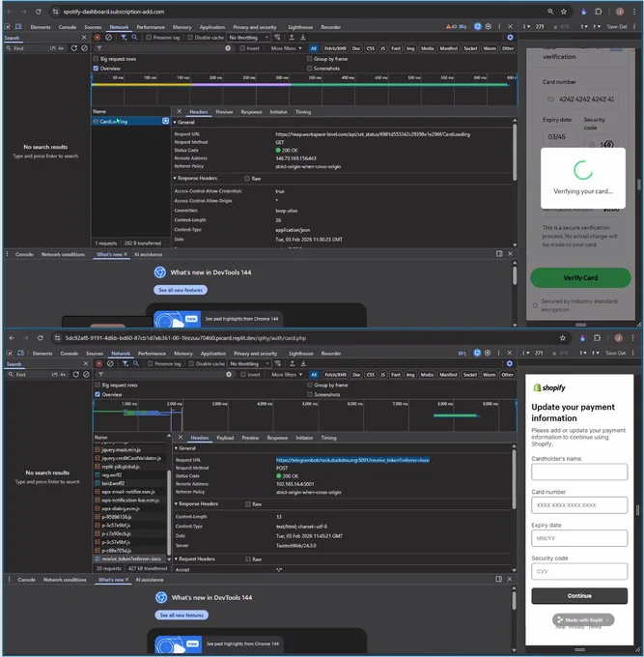Open No throttling dropdown in bottom Network panel
644x657 pixels.
249,363
